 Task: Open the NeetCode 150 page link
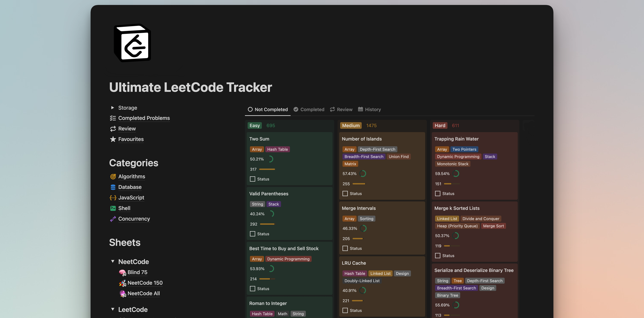click(x=145, y=283)
